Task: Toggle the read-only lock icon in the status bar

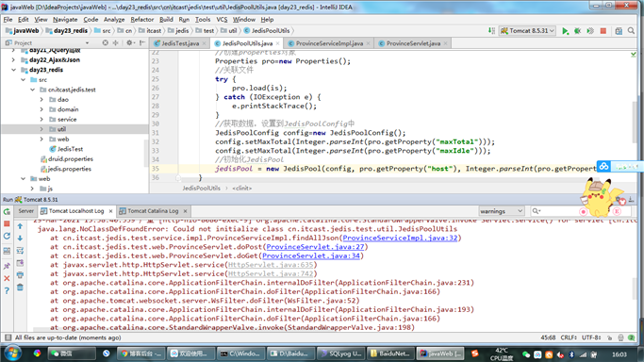Action: [x=609, y=337]
